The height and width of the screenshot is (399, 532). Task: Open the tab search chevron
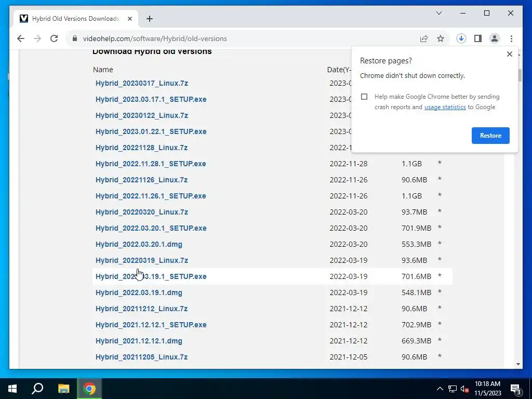(x=438, y=13)
